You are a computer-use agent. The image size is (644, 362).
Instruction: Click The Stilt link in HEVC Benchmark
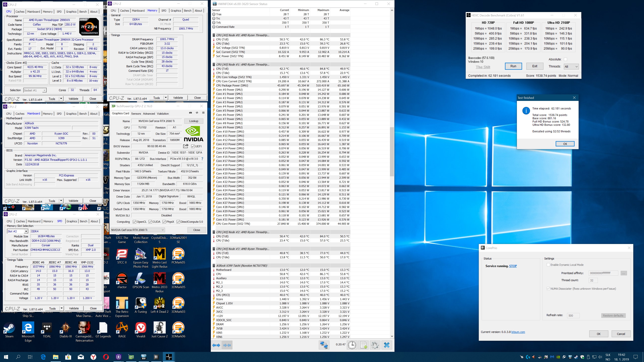pyautogui.click(x=483, y=67)
